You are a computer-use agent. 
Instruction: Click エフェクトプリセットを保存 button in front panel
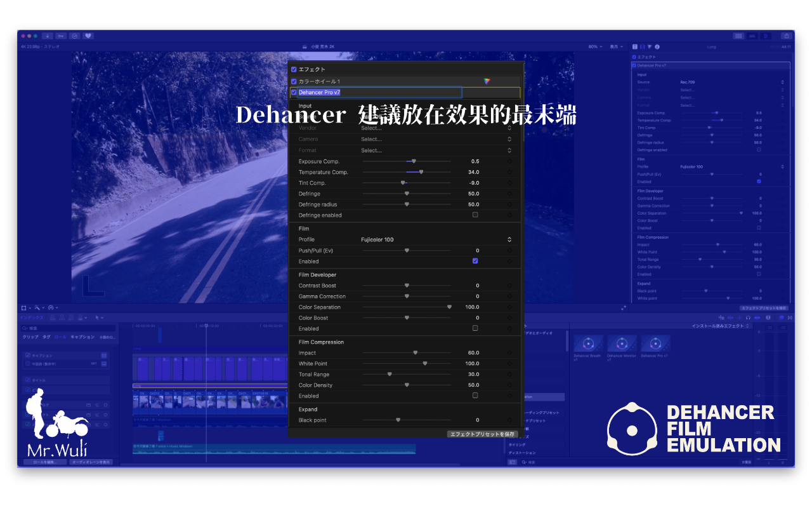click(x=483, y=434)
